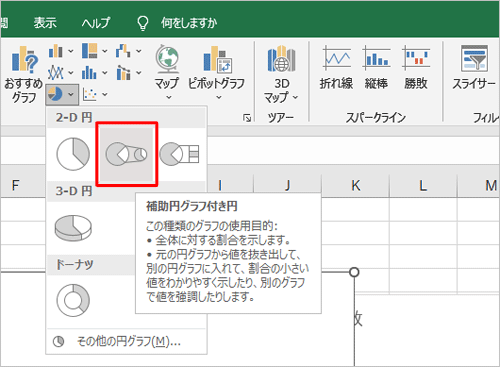Image resolution: width=500 pixels, height=367 pixels.
Task: Open the 3Dマップ button
Action: [x=281, y=75]
